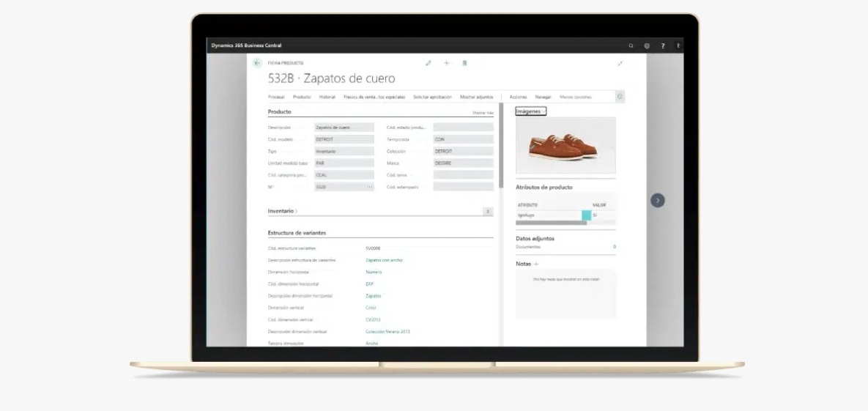Click Menos opciones
868x411 pixels.
pos(576,97)
